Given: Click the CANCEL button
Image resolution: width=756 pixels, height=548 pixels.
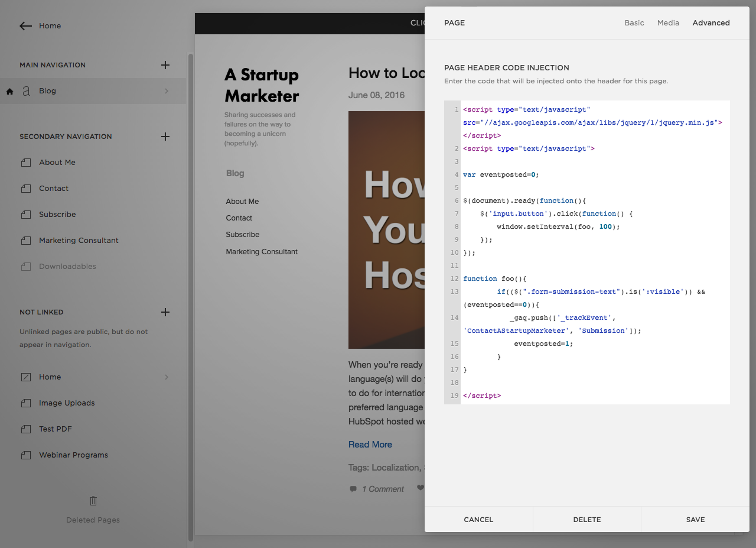Looking at the screenshot, I should [x=478, y=520].
